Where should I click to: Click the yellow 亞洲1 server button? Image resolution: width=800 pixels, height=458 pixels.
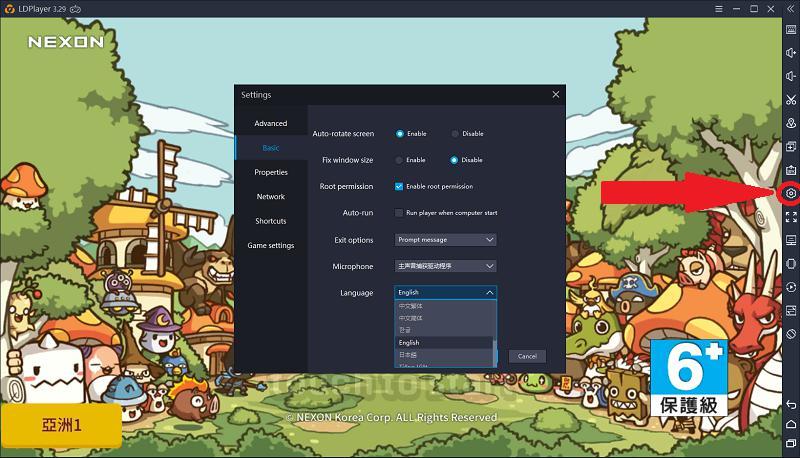61,425
